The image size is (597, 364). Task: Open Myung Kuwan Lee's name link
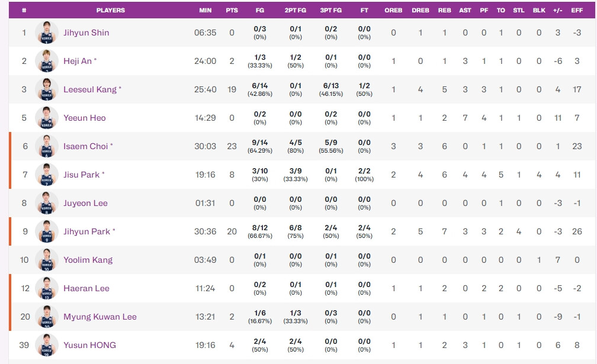coord(99,317)
